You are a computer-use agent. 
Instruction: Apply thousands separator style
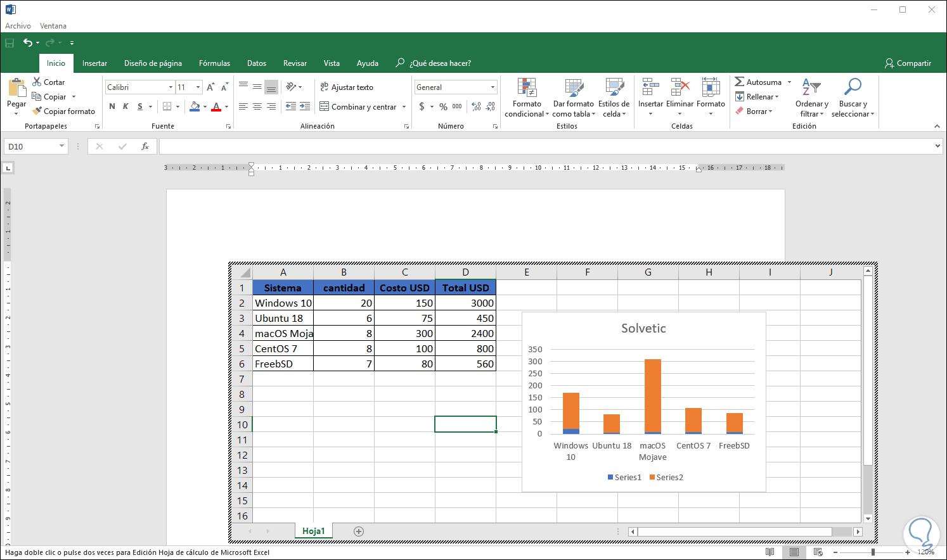point(457,107)
